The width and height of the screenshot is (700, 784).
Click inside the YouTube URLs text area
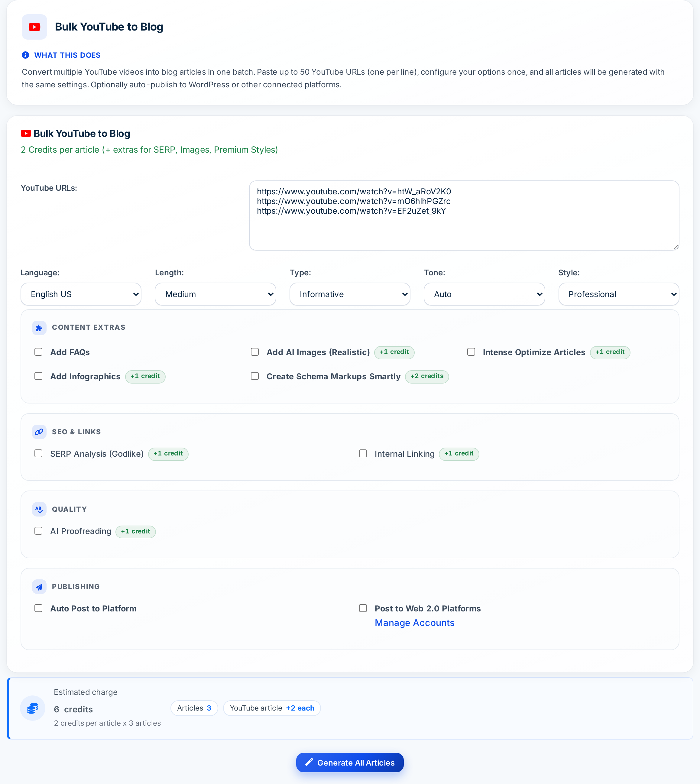[464, 215]
